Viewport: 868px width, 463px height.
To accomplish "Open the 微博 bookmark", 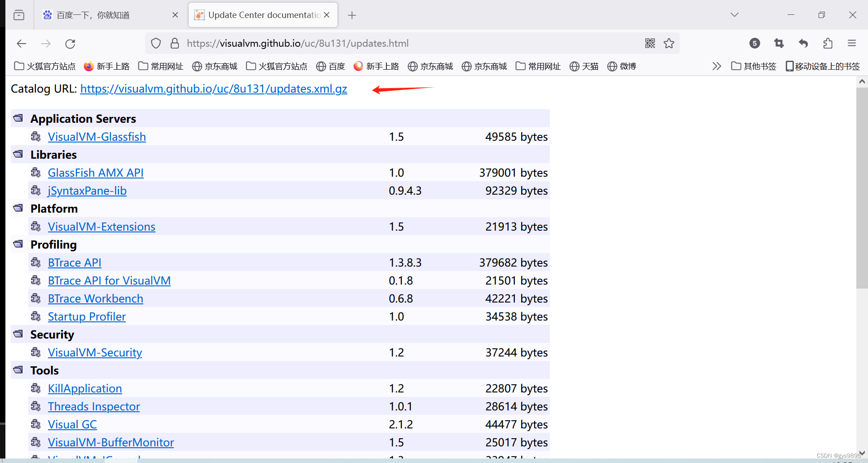I will (622, 66).
